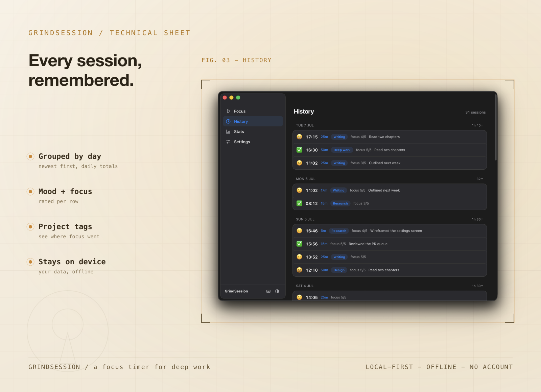Open the Focus view in sidebar
This screenshot has height=392, width=541.
[253, 111]
